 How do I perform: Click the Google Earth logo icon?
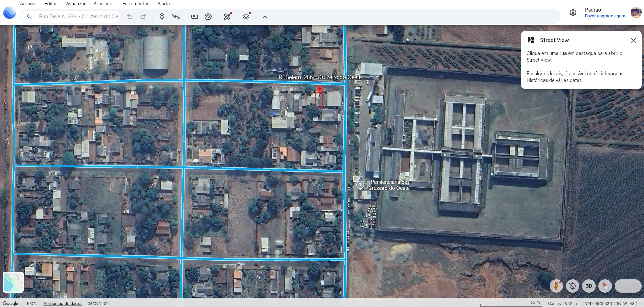coord(9,13)
